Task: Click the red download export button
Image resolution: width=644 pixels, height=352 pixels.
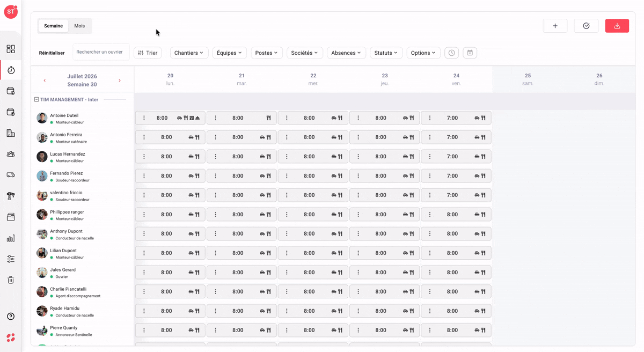Action: pos(617,26)
